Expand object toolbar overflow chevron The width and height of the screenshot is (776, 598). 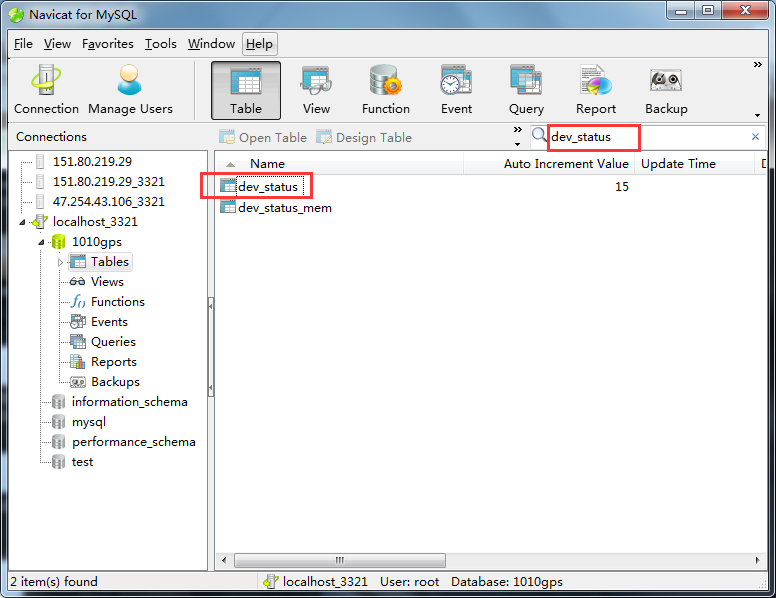pos(518,129)
